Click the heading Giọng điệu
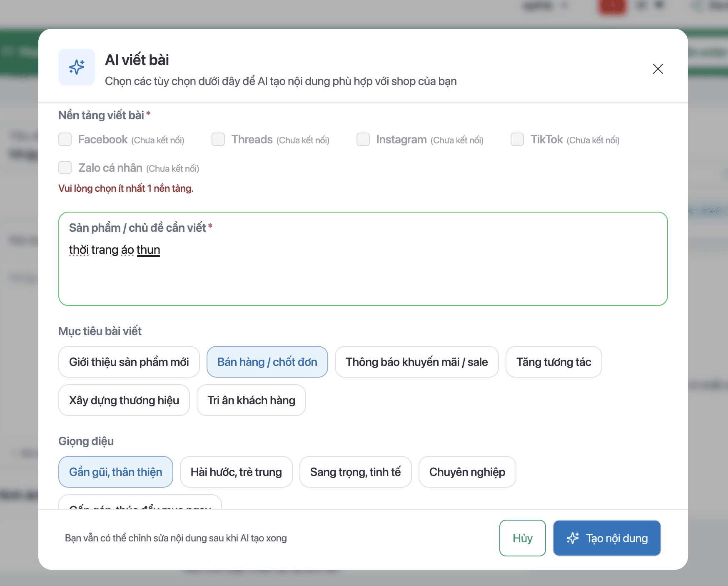The width and height of the screenshot is (728, 586). click(x=86, y=441)
